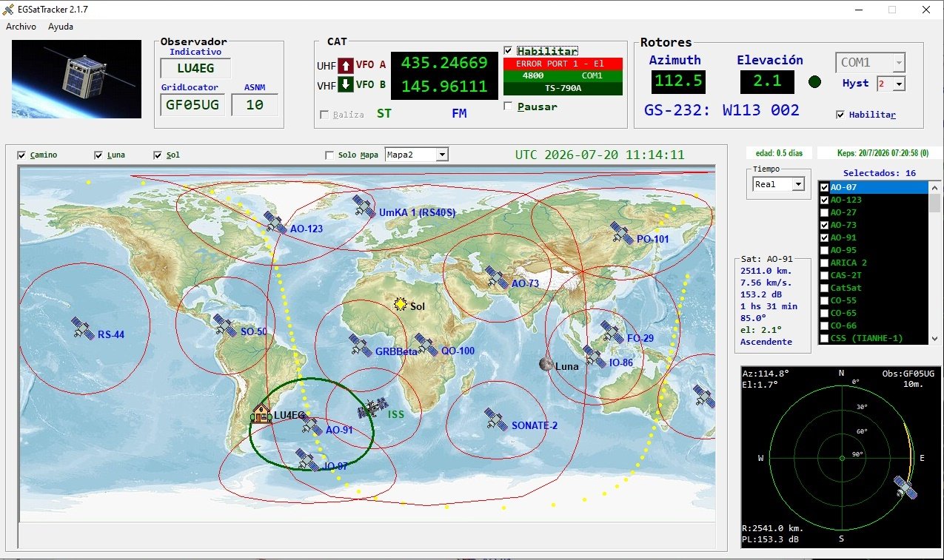
Task: Click the Elevación 2.1 readout
Action: 767,81
